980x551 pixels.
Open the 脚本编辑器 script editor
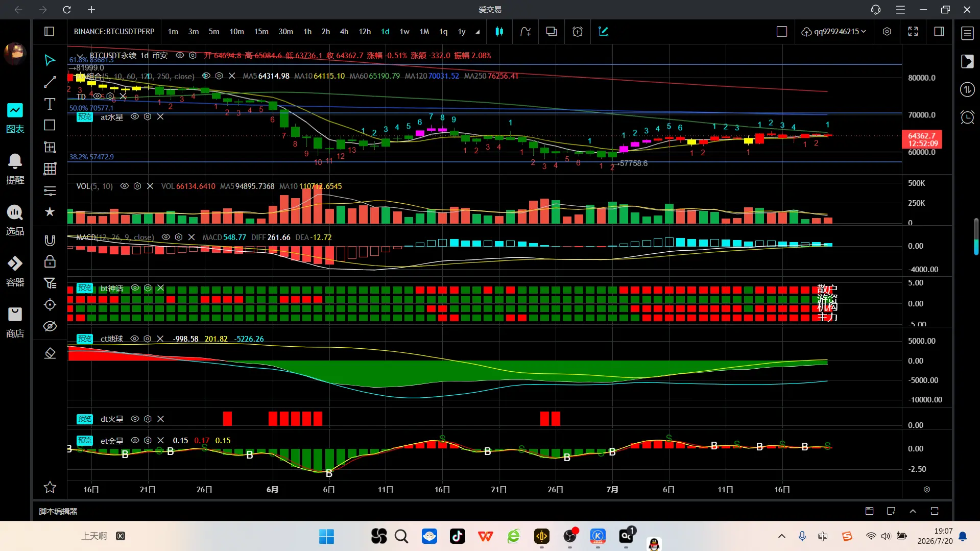pos(58,511)
